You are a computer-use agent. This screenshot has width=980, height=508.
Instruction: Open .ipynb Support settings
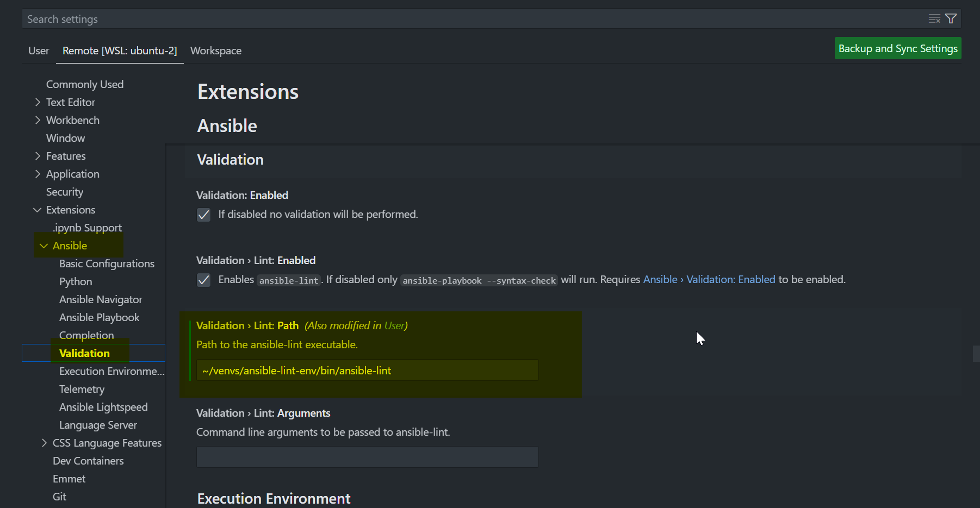[87, 228]
